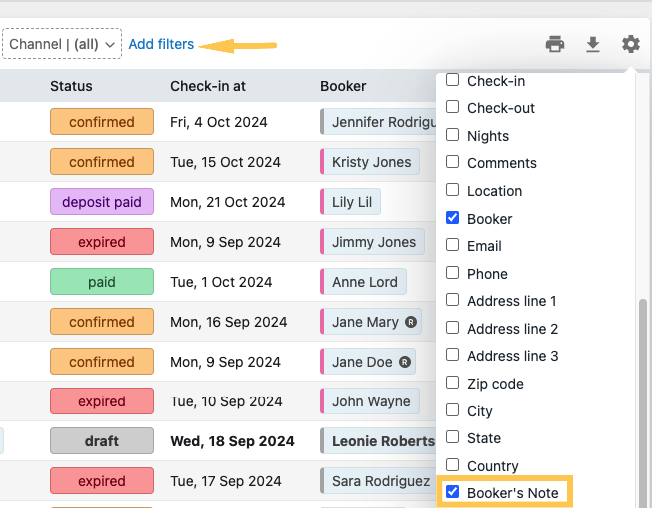The height and width of the screenshot is (508, 652).
Task: Click the R badge beside Jane Mary
Action: click(x=411, y=322)
